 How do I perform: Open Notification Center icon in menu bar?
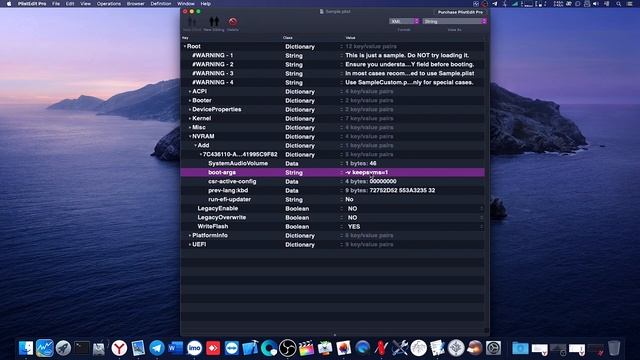[x=630, y=4]
